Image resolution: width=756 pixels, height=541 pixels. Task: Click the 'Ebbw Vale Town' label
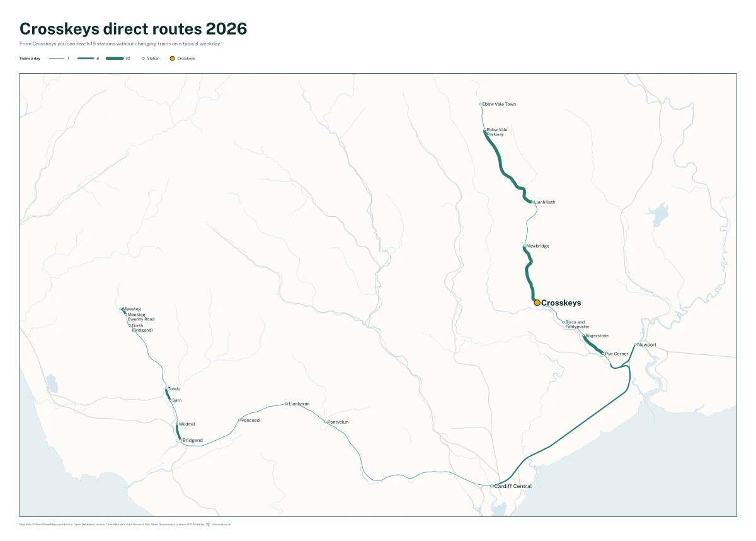tap(499, 104)
